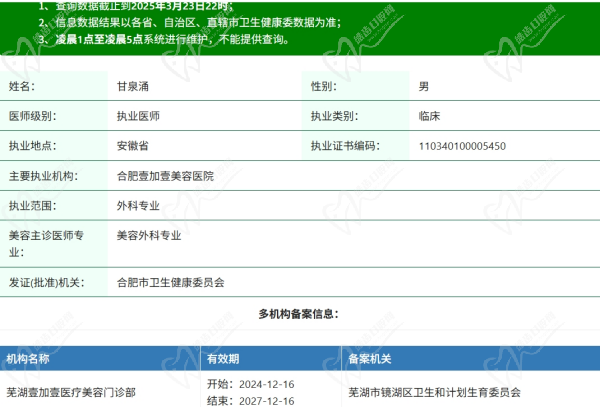Click the 执业范围 label
The height and width of the screenshot is (407, 600).
[33, 206]
